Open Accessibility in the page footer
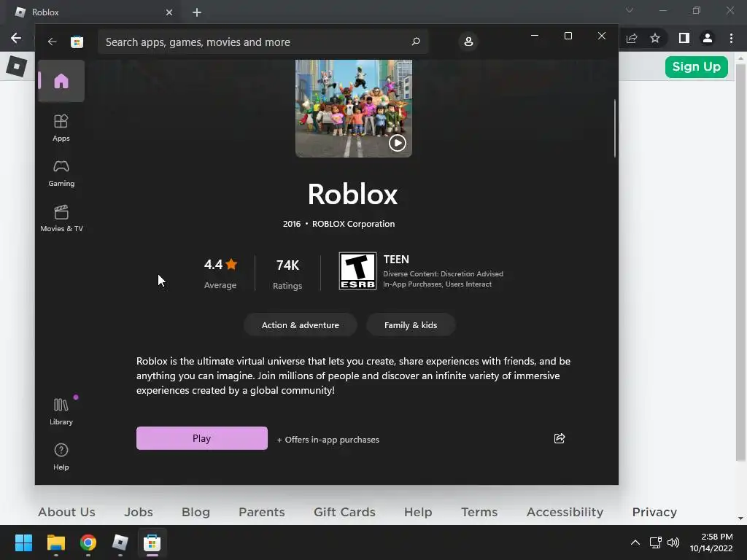 pos(565,512)
